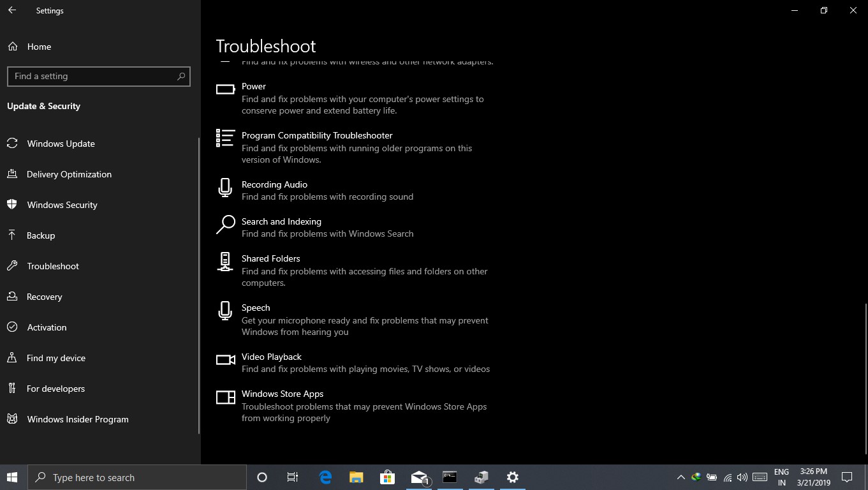Open Command Prompt from taskbar
Screen dimensions: 868x490
click(x=450, y=477)
